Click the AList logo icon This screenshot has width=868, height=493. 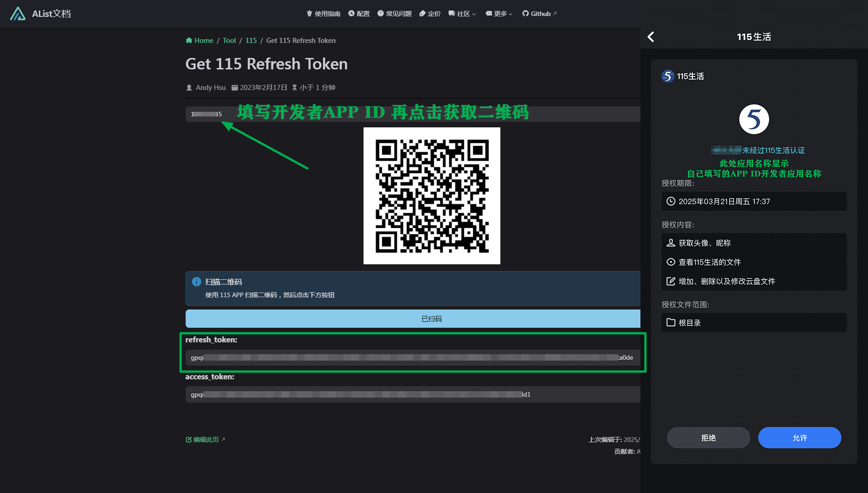tap(18, 14)
